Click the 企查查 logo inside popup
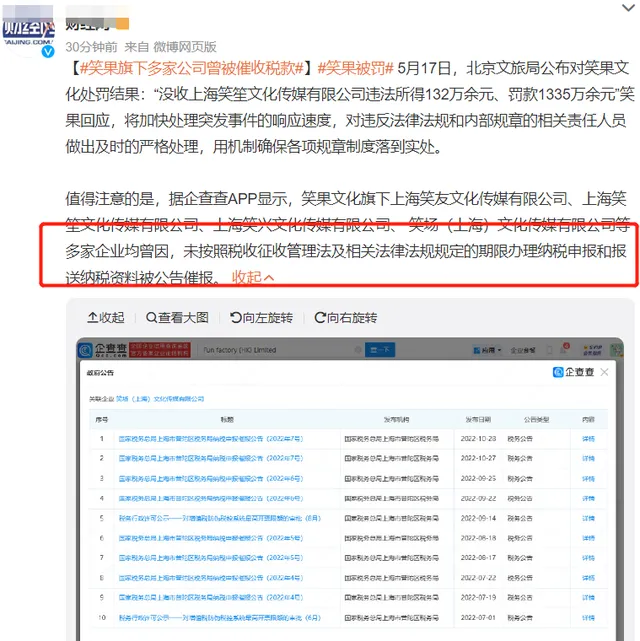 click(573, 372)
